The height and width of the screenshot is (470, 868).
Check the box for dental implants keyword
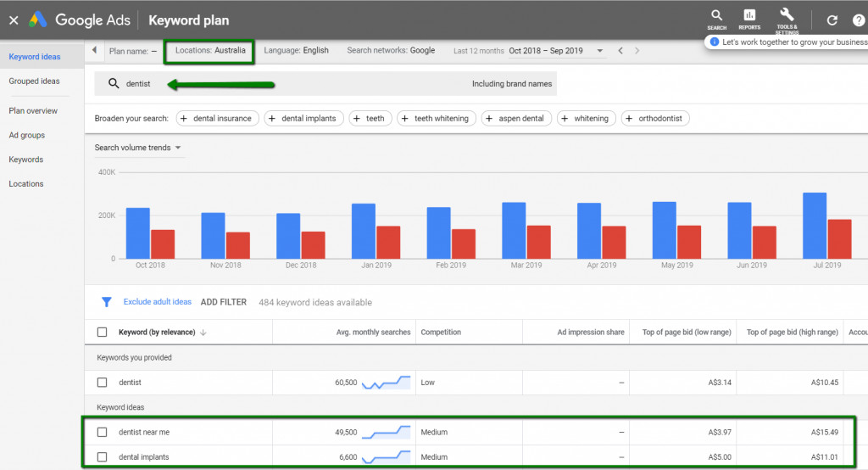[x=102, y=457]
